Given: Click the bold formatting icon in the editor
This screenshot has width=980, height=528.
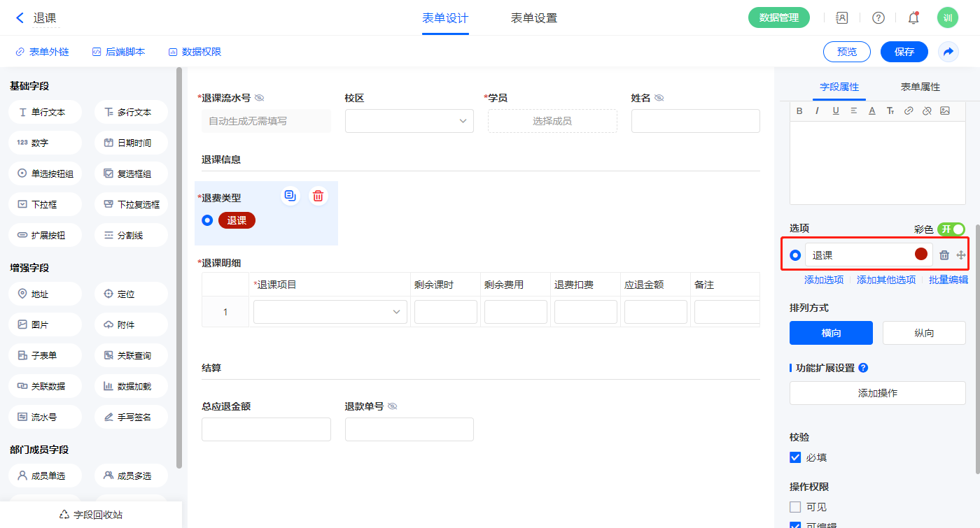Looking at the screenshot, I should (799, 110).
